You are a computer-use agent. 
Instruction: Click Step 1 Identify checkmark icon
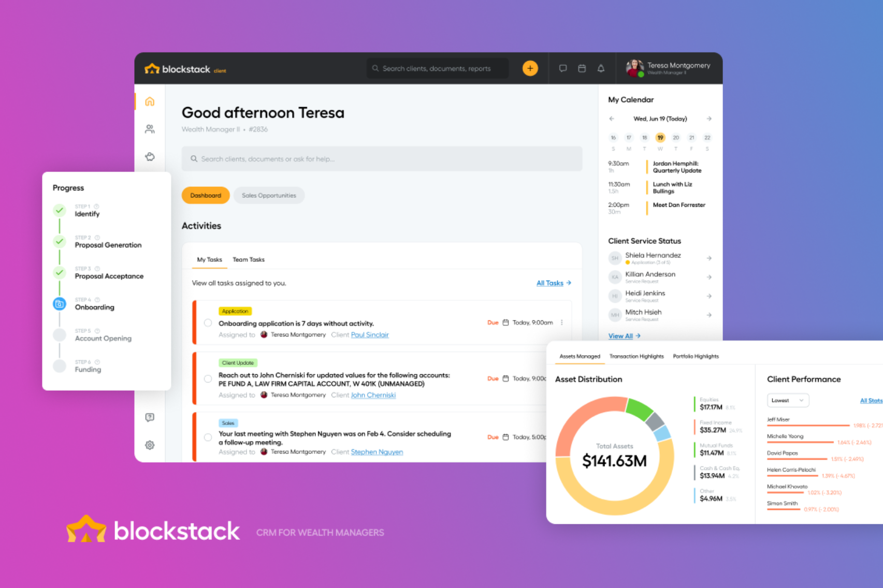(x=60, y=210)
